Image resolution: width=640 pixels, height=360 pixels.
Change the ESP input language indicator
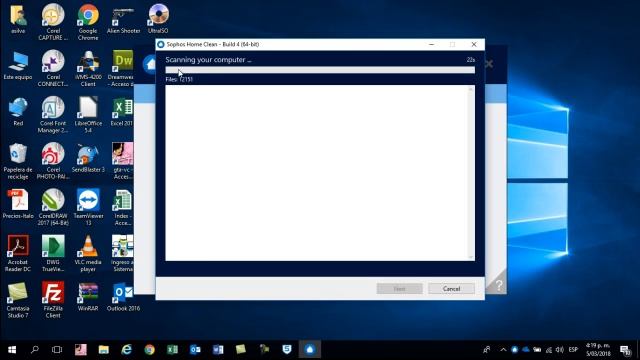(573, 350)
